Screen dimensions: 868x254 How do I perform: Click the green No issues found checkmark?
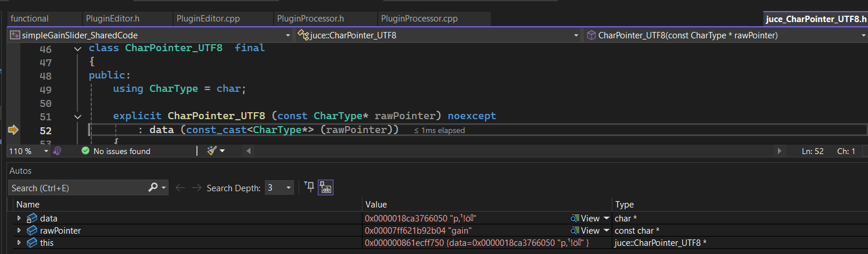[85, 151]
